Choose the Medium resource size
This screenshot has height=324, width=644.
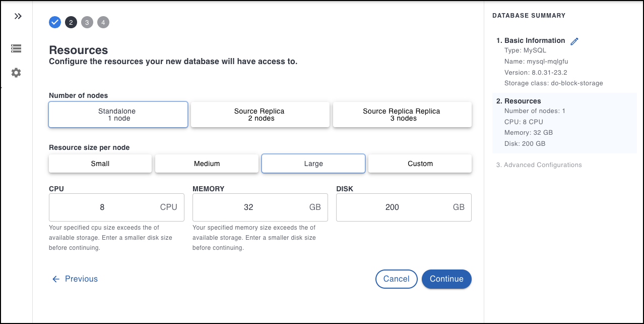(207, 164)
